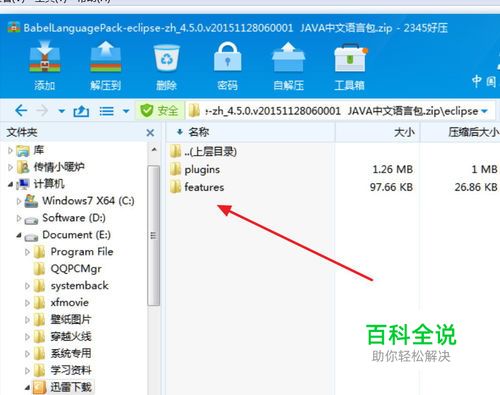Select the plugins folder in file list
This screenshot has height=395, width=500.
(x=202, y=170)
